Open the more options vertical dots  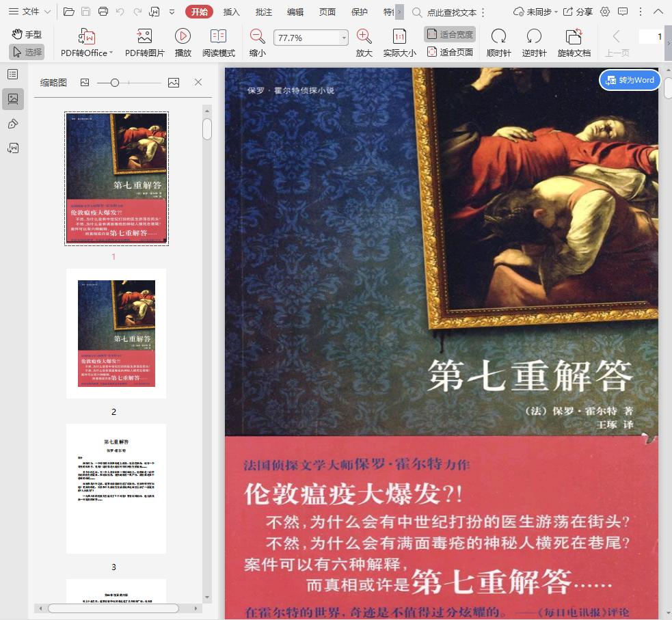tap(641, 12)
